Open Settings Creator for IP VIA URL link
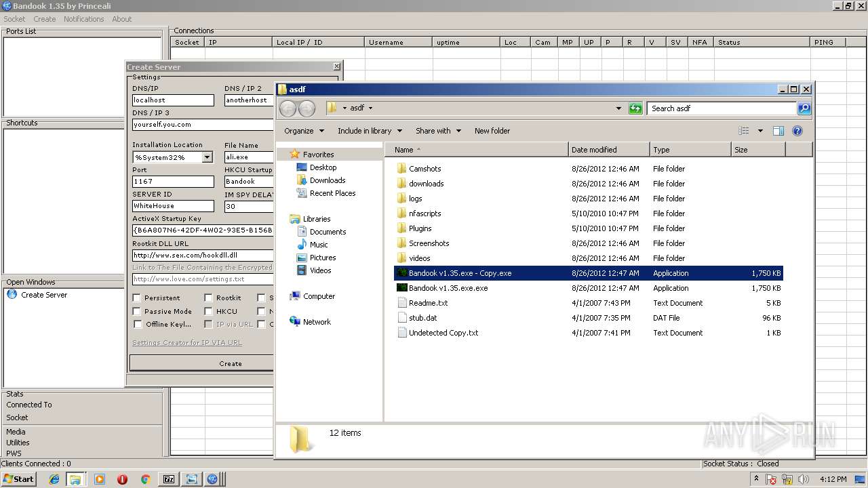Viewport: 868px width, 488px height. click(x=187, y=343)
